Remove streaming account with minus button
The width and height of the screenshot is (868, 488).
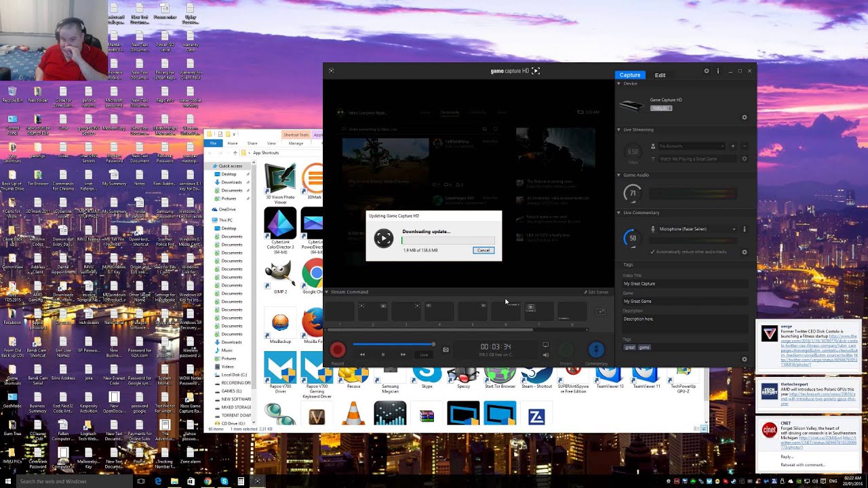(x=745, y=146)
